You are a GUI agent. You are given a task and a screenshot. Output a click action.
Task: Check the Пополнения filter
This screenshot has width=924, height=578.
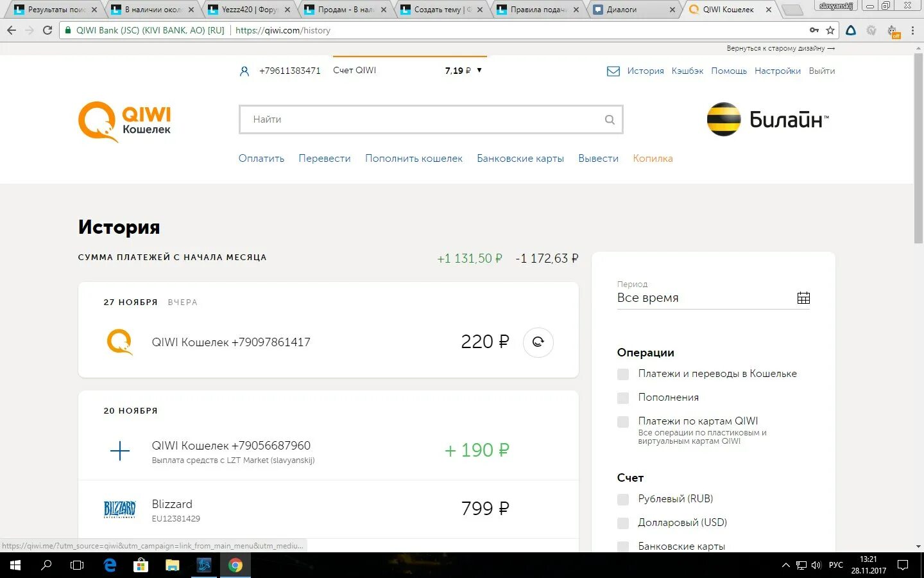tap(622, 398)
